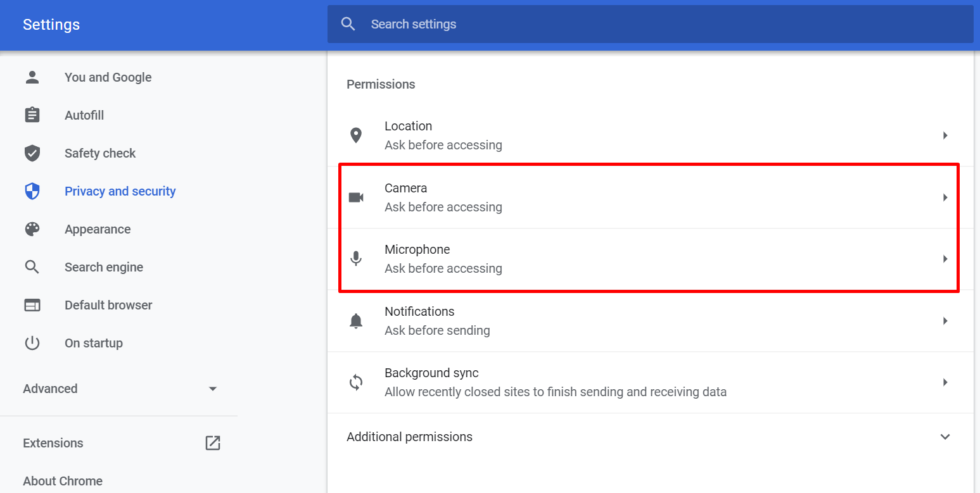
Task: Select Search engine in sidebar
Action: (104, 267)
